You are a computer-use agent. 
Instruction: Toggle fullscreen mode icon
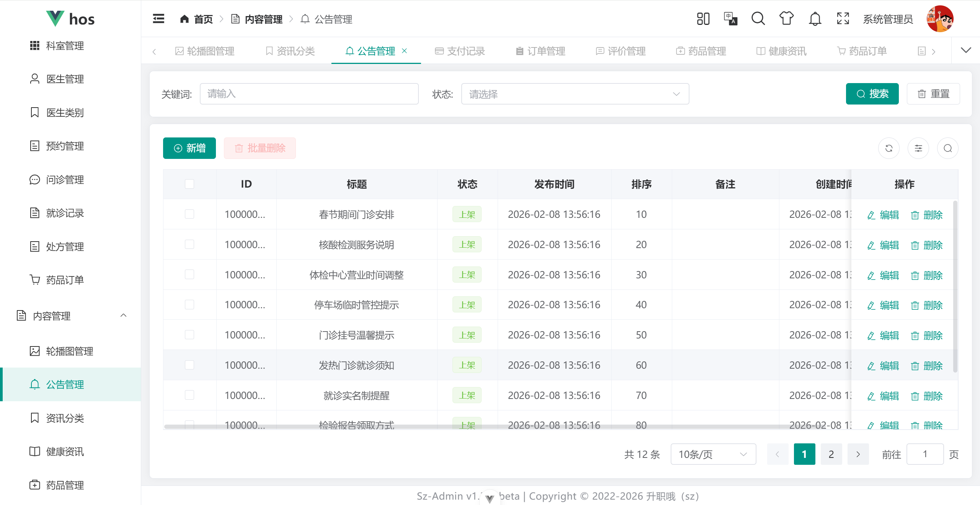[x=843, y=19]
